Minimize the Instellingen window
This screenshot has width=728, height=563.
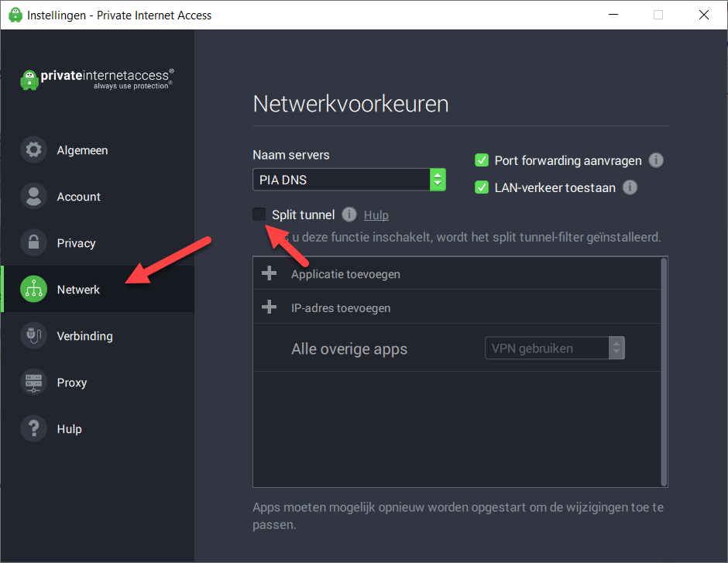[x=613, y=15]
